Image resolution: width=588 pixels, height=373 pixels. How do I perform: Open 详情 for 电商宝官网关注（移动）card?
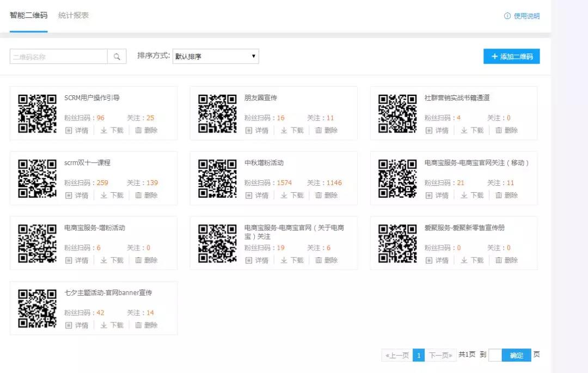pyautogui.click(x=437, y=195)
